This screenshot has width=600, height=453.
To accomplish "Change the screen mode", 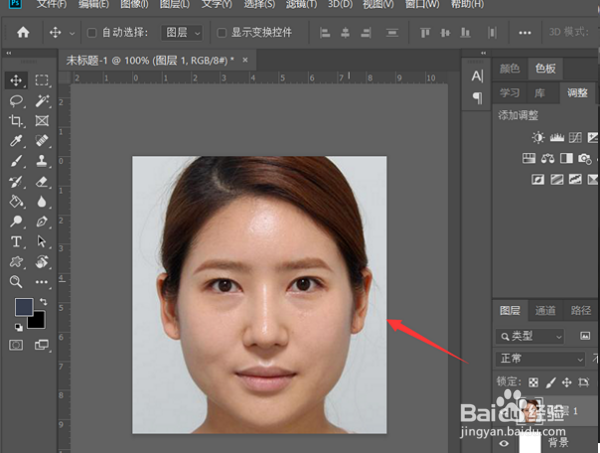I will pyautogui.click(x=42, y=345).
